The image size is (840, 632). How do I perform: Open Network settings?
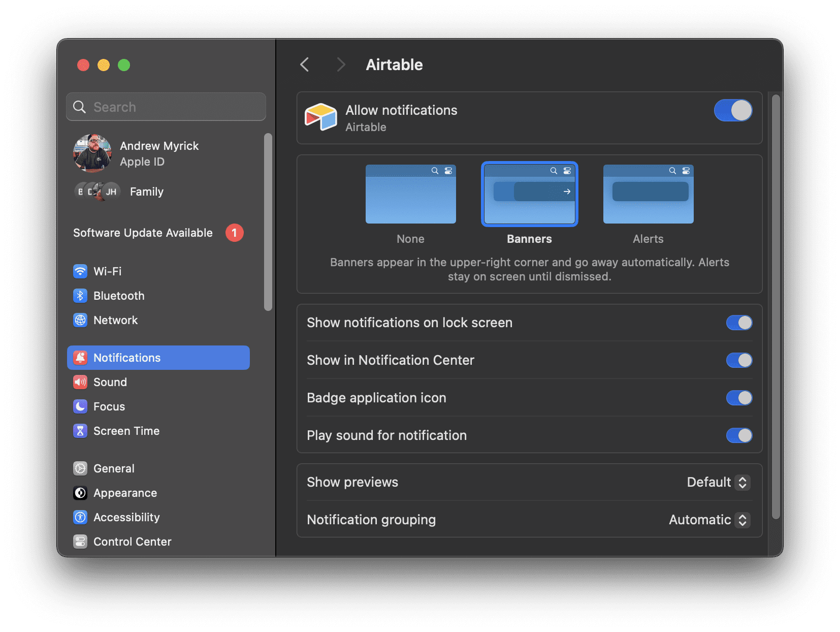[158, 320]
